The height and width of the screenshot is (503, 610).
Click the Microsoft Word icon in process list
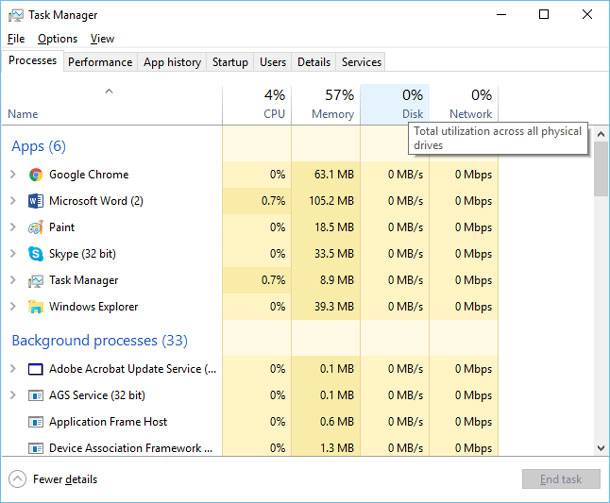(35, 201)
